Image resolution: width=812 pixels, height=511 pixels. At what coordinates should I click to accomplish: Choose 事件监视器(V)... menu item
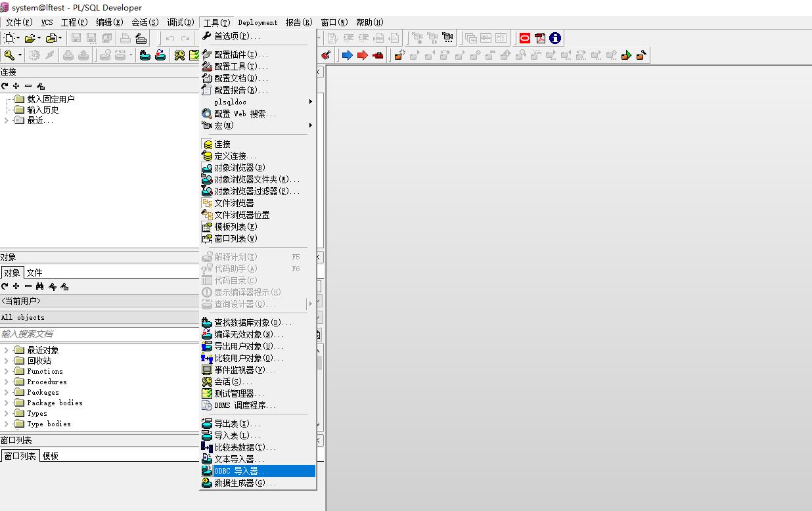pos(258,370)
